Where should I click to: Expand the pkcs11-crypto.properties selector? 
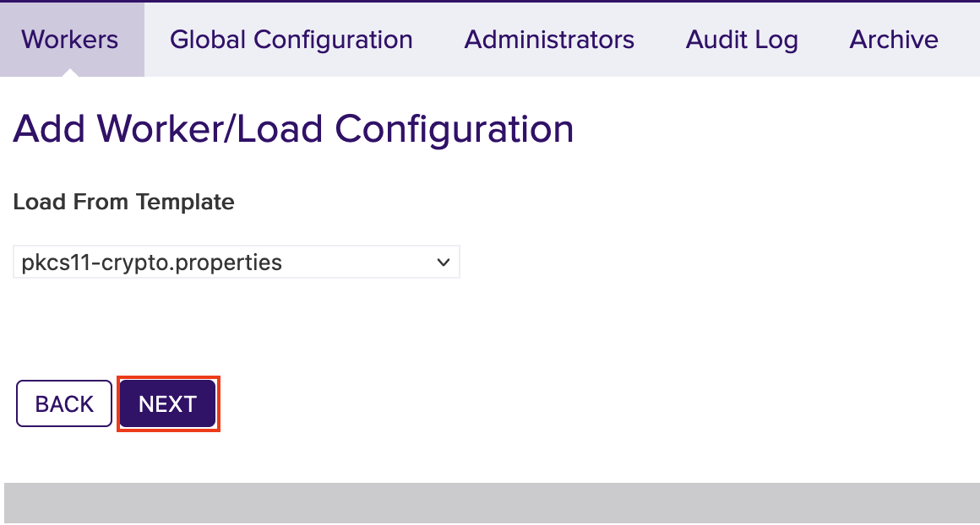[x=237, y=262]
